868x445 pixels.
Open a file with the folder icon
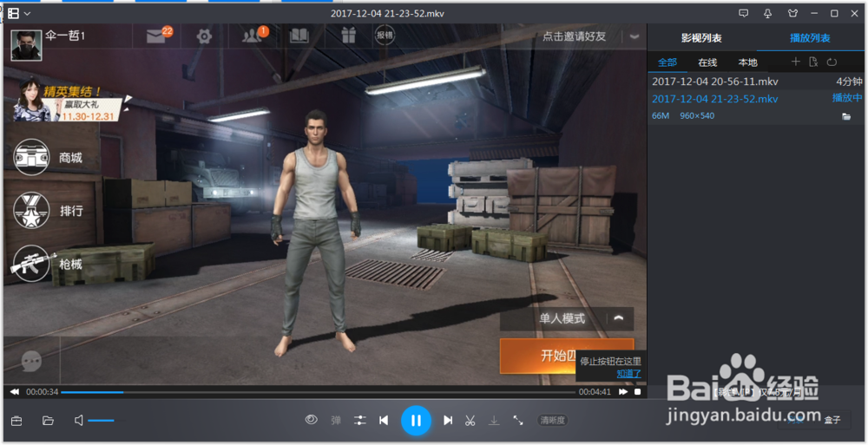(x=48, y=421)
